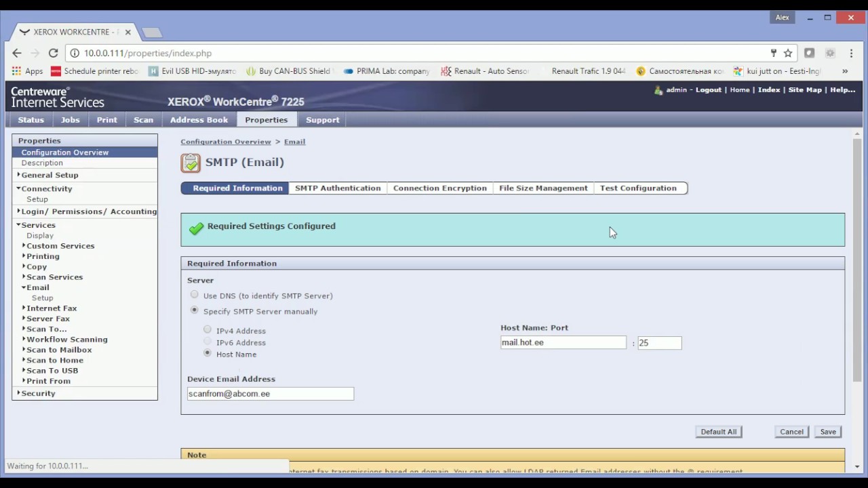Click the saved password key icon
The image size is (868, 488).
[x=773, y=53]
